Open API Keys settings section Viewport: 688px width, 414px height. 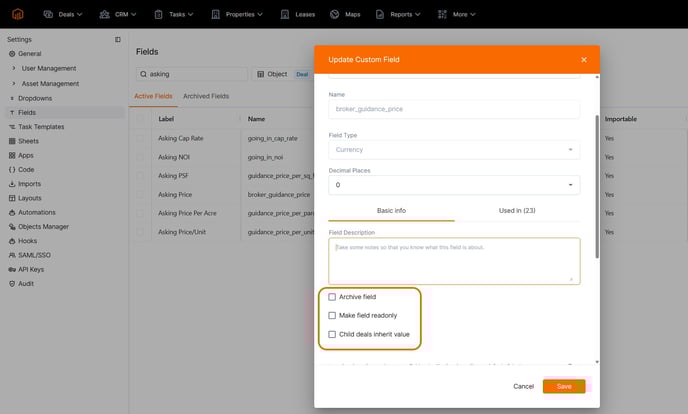pos(31,269)
